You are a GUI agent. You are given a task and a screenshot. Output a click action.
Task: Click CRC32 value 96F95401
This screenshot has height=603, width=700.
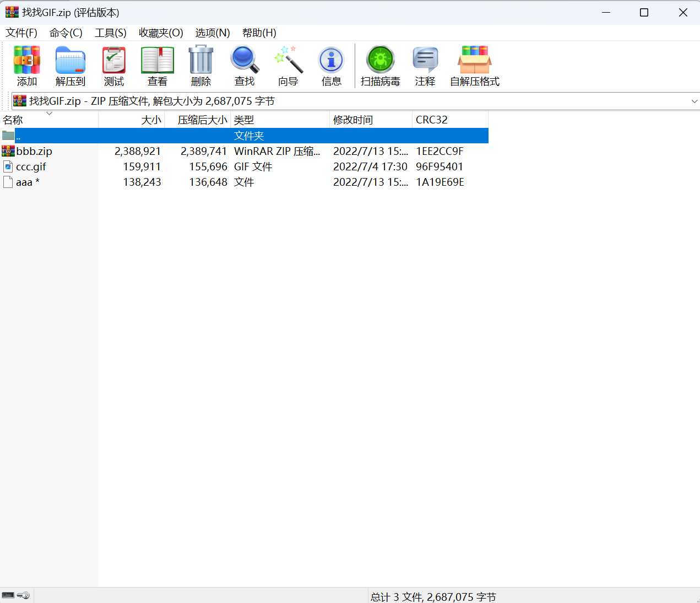(439, 166)
